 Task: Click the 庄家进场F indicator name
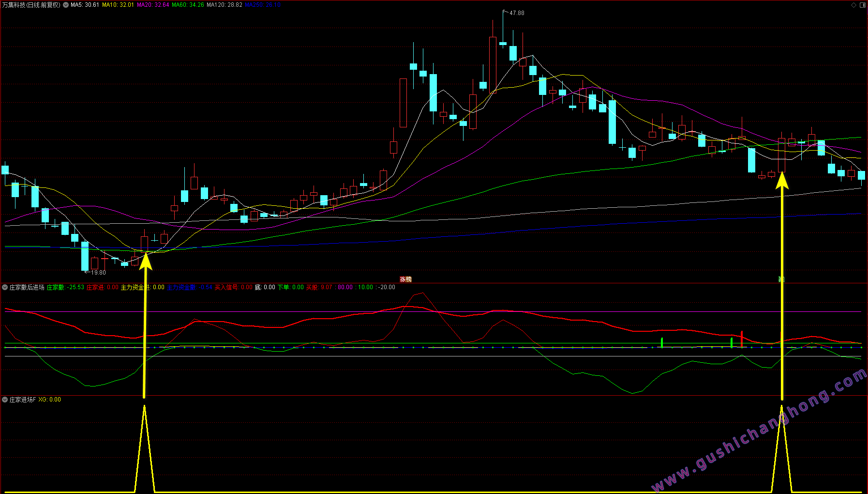coord(23,400)
